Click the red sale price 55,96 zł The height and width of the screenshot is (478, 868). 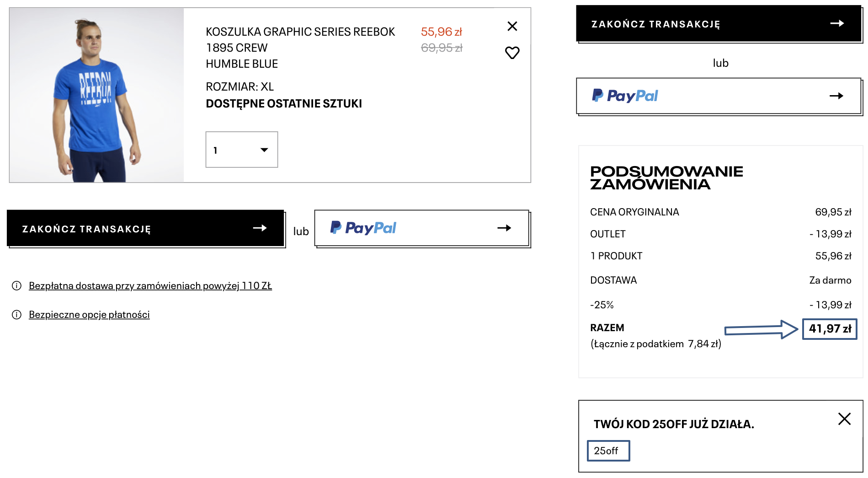click(x=441, y=32)
